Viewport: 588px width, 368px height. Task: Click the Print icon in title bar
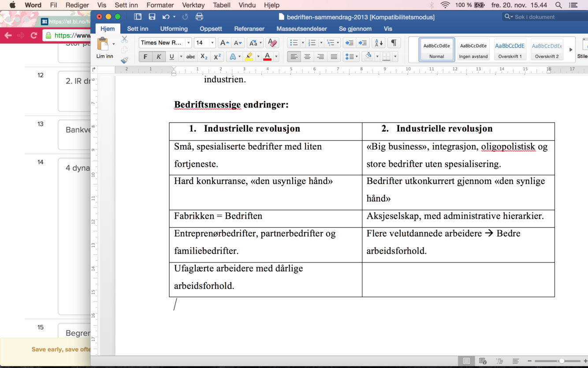pyautogui.click(x=199, y=17)
